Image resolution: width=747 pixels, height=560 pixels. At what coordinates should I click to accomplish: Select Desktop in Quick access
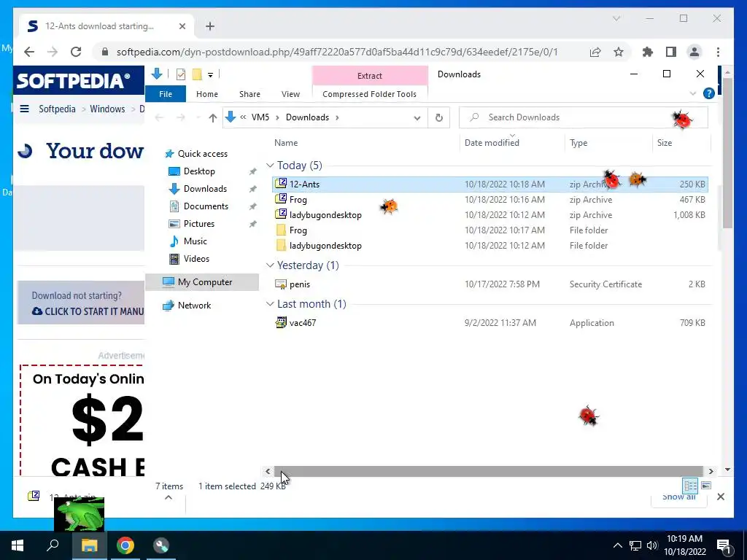coord(199,171)
